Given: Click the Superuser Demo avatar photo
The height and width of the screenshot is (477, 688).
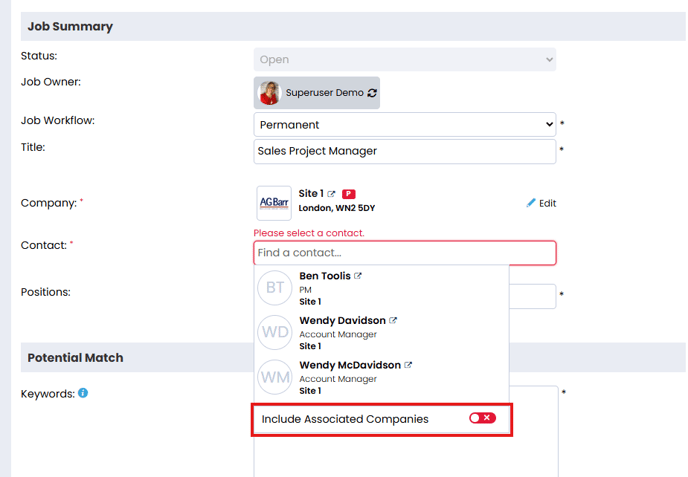Looking at the screenshot, I should tap(269, 93).
